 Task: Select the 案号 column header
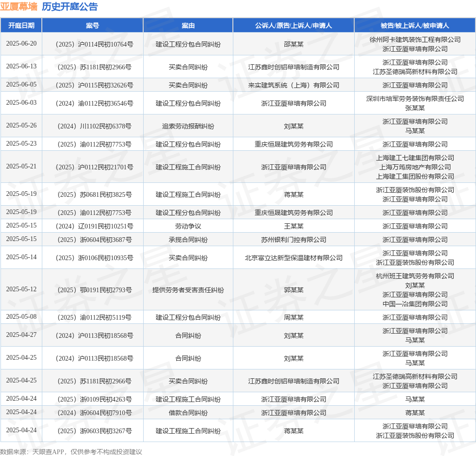click(93, 26)
